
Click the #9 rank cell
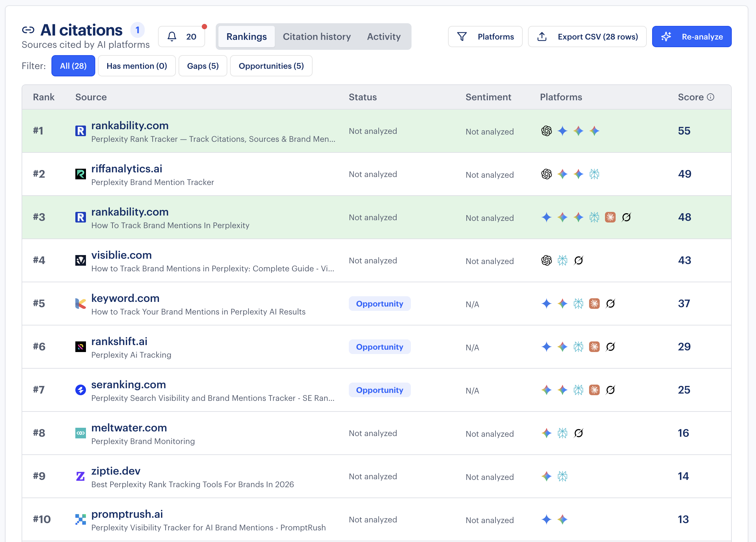39,476
